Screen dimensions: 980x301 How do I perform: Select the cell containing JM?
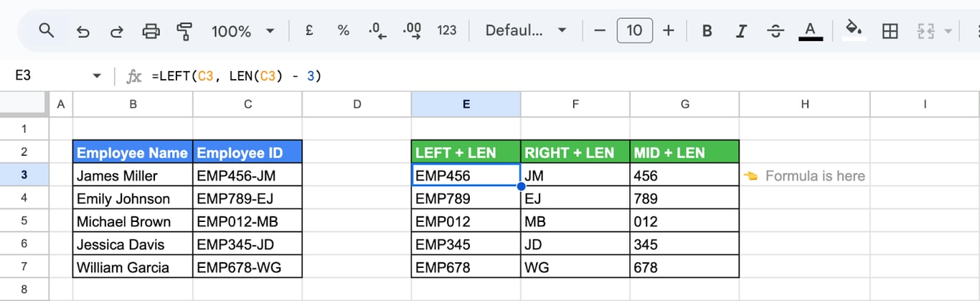(x=575, y=175)
